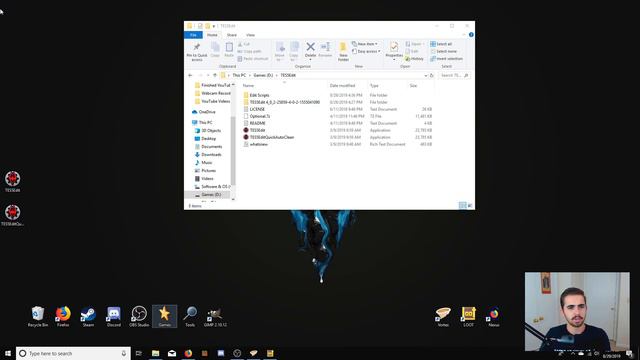This screenshot has height=360, width=640.
Task: Click Select all in ribbon
Action: click(x=441, y=44)
